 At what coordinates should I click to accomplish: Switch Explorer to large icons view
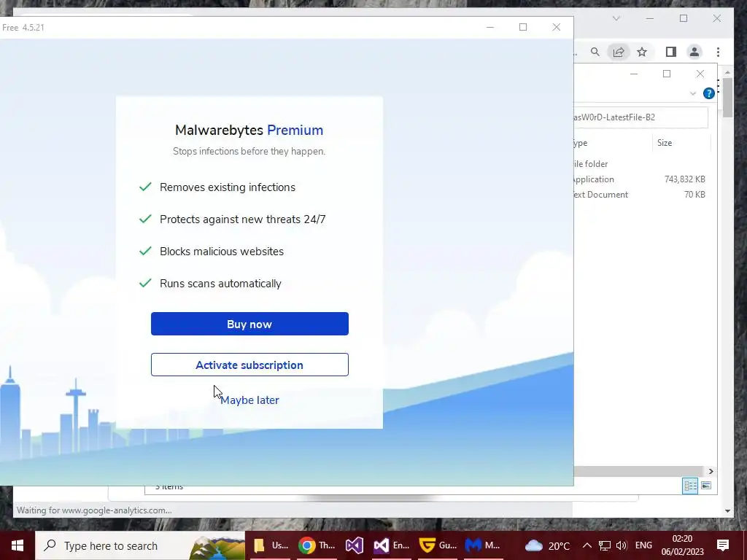(706, 486)
